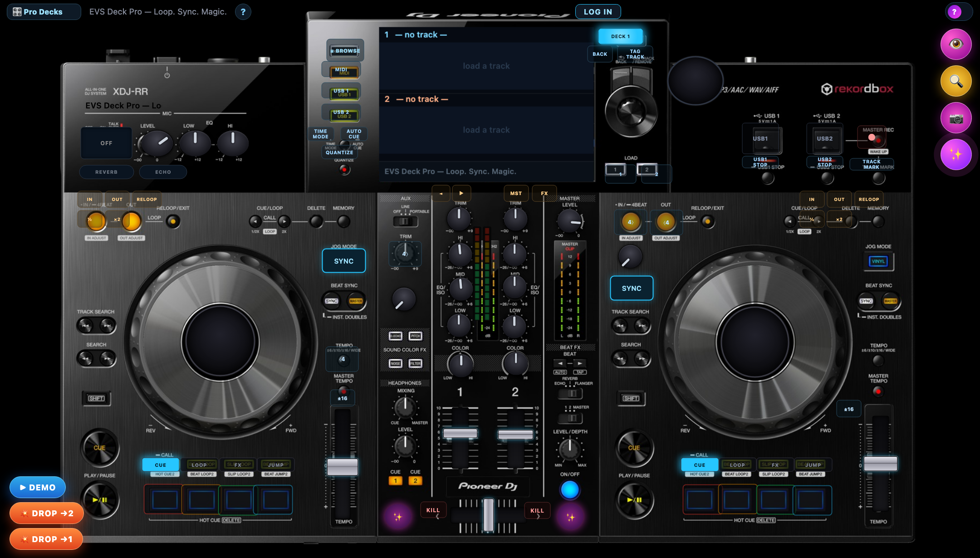Click the REVERB mic effect button
Viewport: 980px width, 558px height.
pos(107,172)
